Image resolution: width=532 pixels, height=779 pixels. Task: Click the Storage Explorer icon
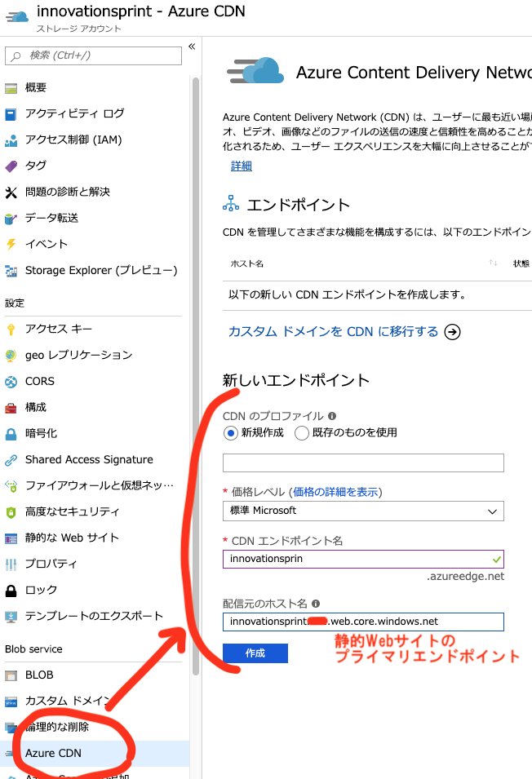(x=11, y=271)
